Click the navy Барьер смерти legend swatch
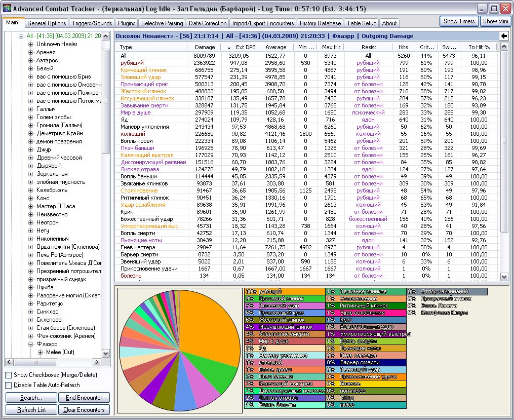This screenshot has width=514, height=420. click(x=366, y=362)
